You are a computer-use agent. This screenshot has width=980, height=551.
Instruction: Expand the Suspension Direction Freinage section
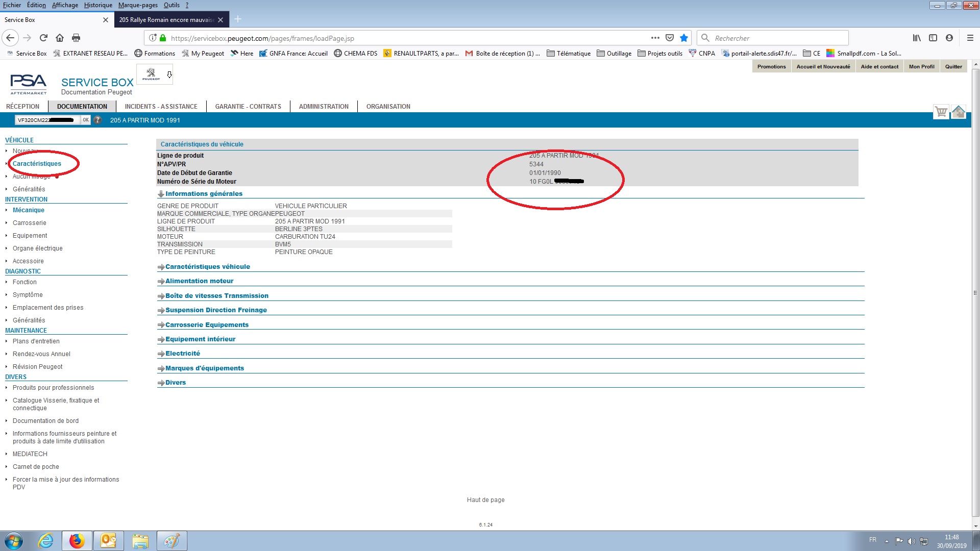point(215,310)
